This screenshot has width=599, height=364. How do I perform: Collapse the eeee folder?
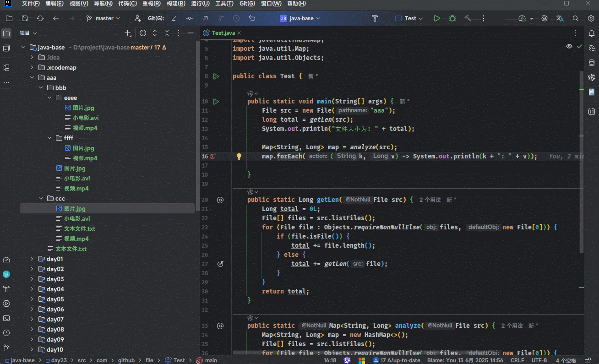(50, 98)
